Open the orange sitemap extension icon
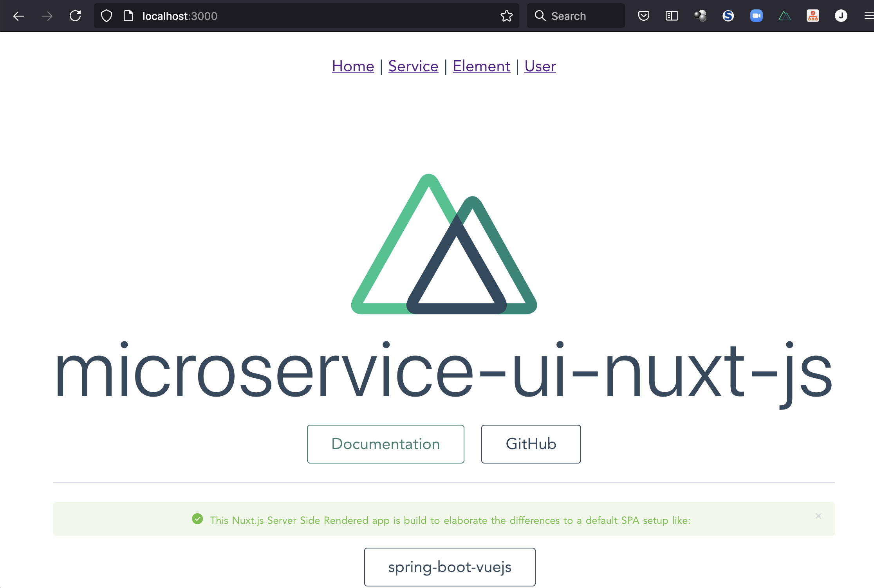 [x=813, y=16]
